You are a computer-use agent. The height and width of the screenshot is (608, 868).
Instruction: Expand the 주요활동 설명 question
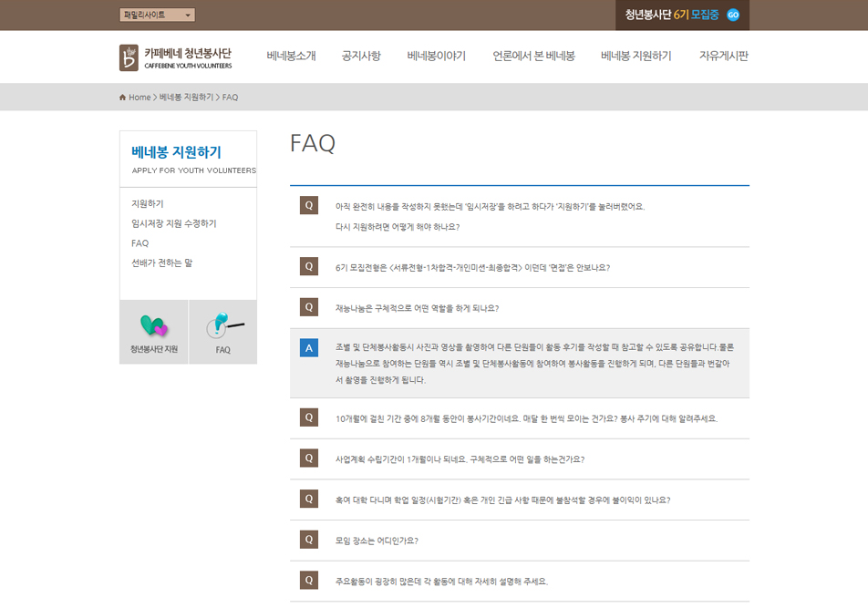click(441, 581)
